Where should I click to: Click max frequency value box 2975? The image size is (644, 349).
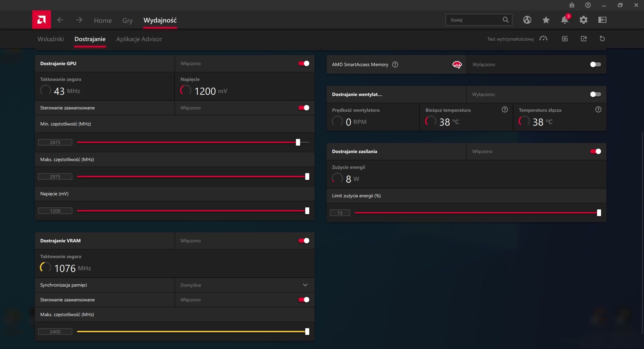[55, 177]
